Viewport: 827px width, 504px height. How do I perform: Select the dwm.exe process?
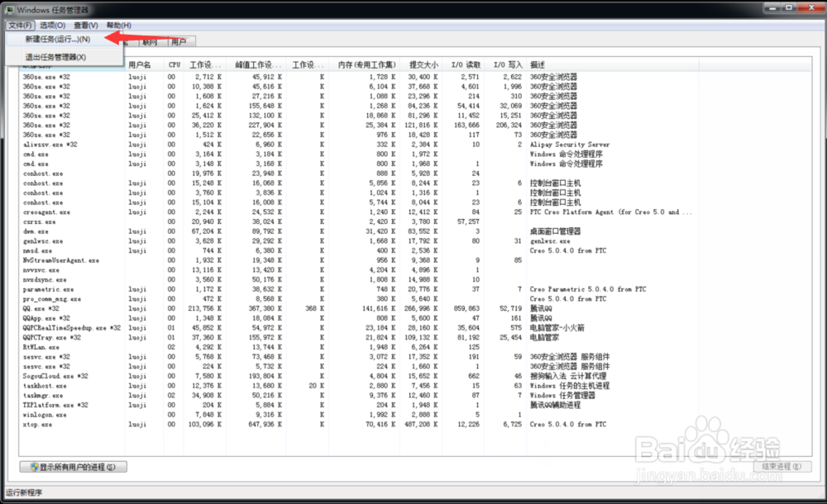pyautogui.click(x=36, y=231)
